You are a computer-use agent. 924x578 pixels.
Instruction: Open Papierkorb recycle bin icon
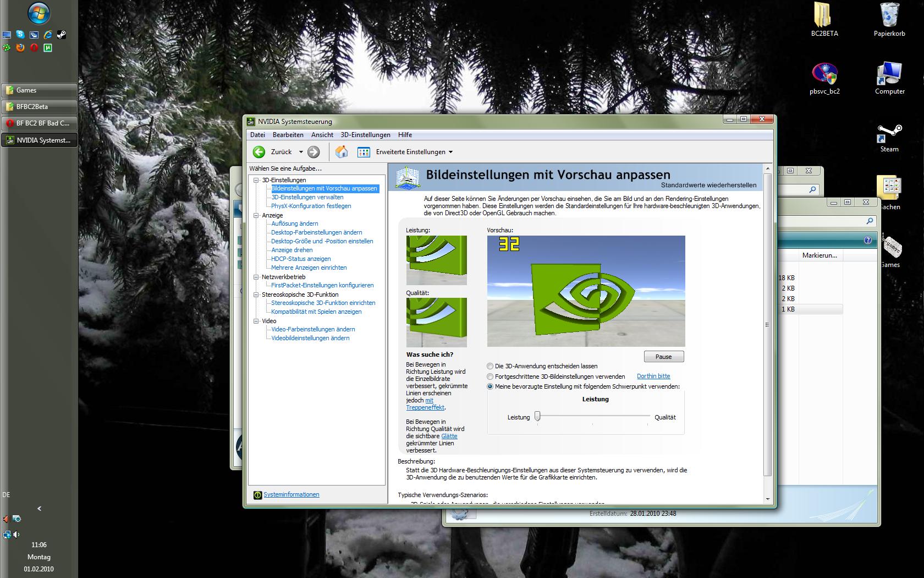click(x=889, y=20)
